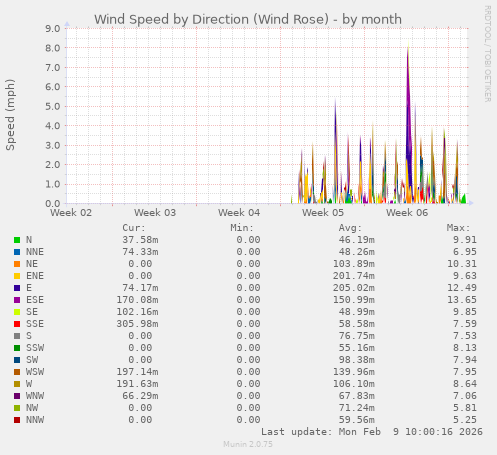
Task: Click the Min: column header
Action: click(x=242, y=228)
